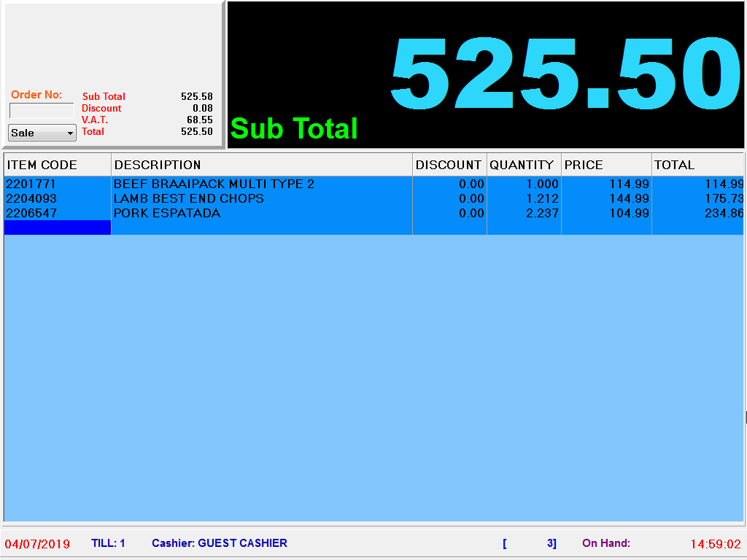
Task: Open the Sale transaction type dropdown
Action: (x=42, y=133)
